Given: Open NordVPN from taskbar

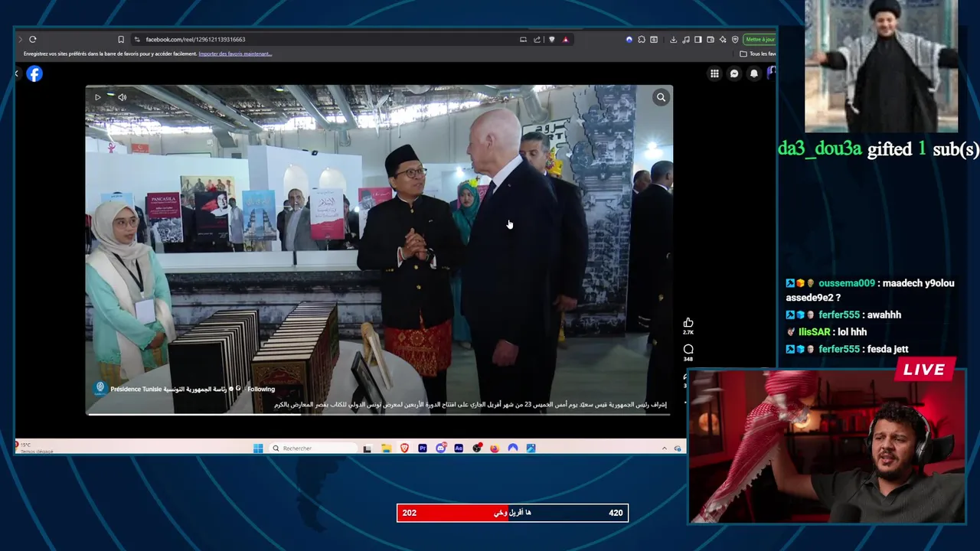Looking at the screenshot, I should 513,448.
